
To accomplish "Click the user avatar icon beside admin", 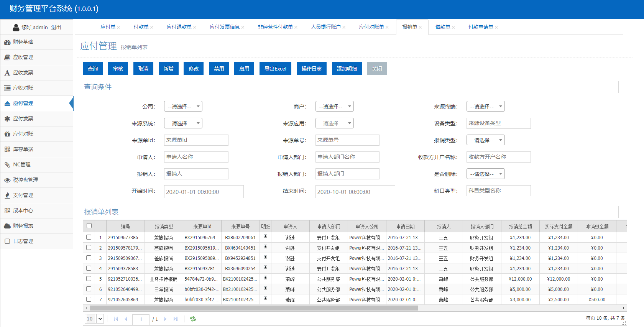I will pos(16,27).
